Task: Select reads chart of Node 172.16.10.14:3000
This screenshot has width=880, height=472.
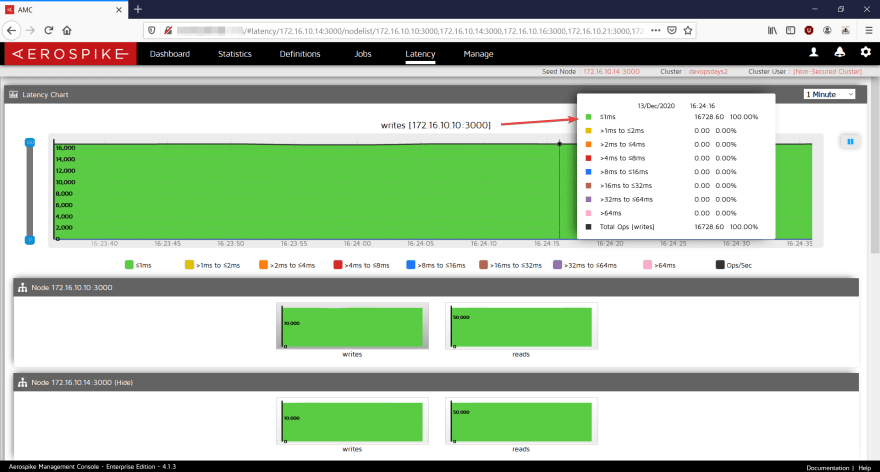Action: 521,421
